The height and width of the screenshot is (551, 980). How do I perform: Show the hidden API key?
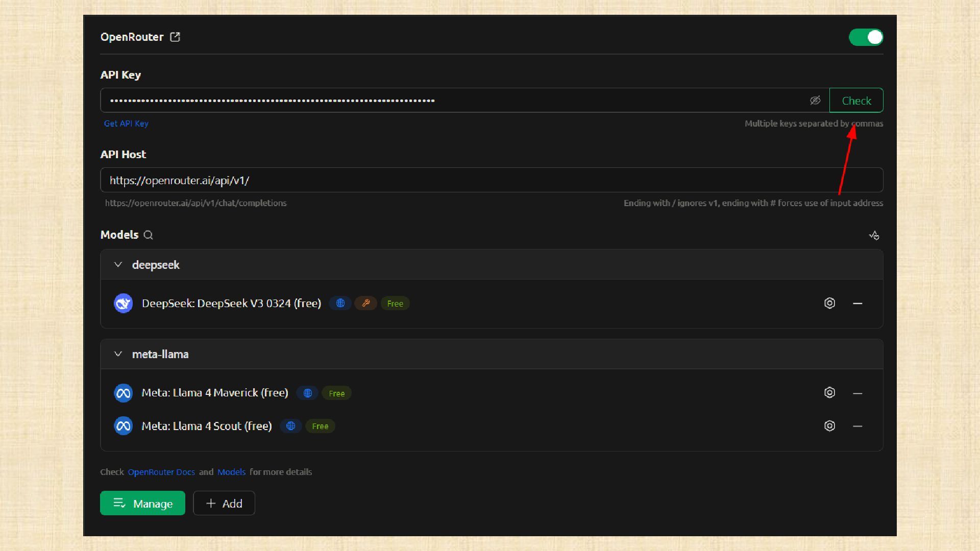click(x=815, y=101)
